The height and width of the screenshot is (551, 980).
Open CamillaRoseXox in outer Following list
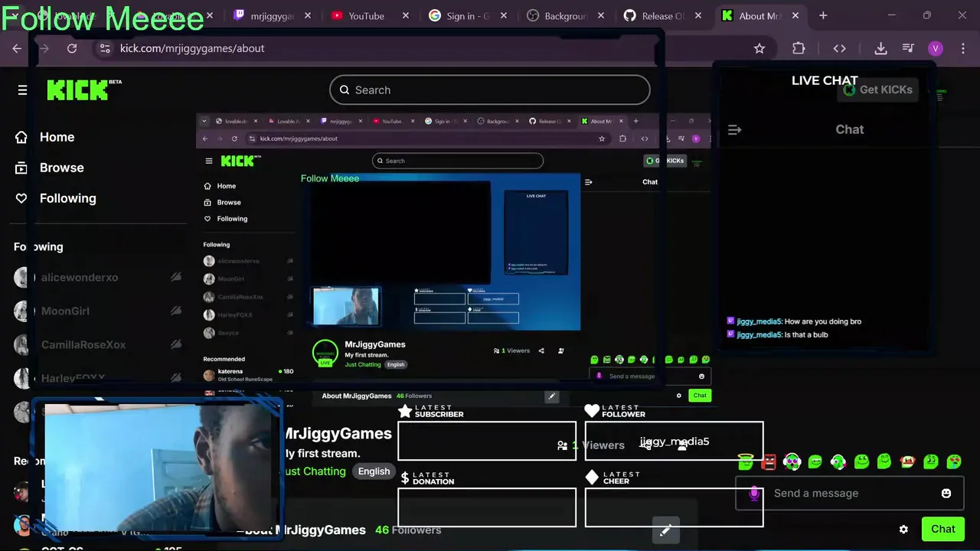tap(83, 345)
